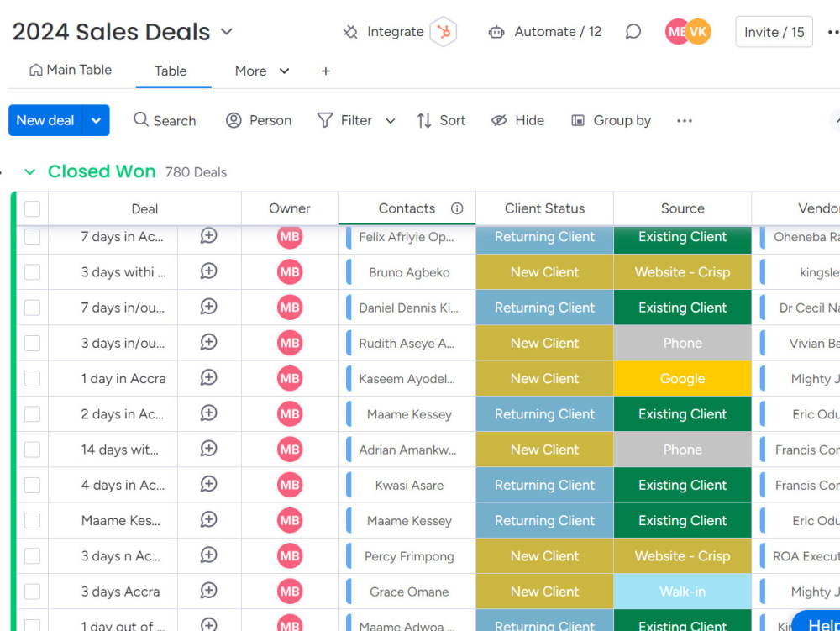Click the owner avatar in the Daniel Dennis row
Viewport: 840px width, 631px height.
290,308
